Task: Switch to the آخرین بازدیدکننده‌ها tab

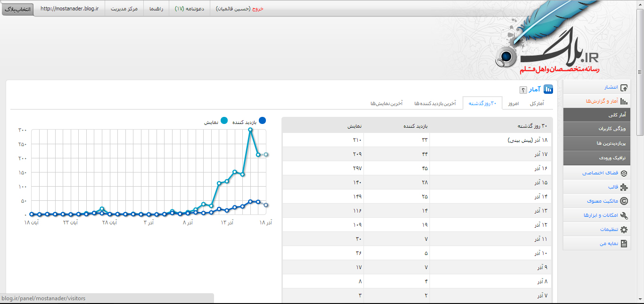Action: point(435,103)
